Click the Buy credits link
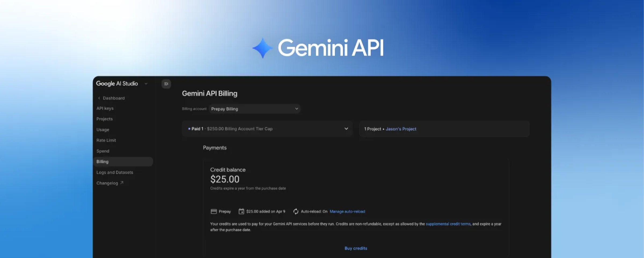The height and width of the screenshot is (258, 644). 356,248
